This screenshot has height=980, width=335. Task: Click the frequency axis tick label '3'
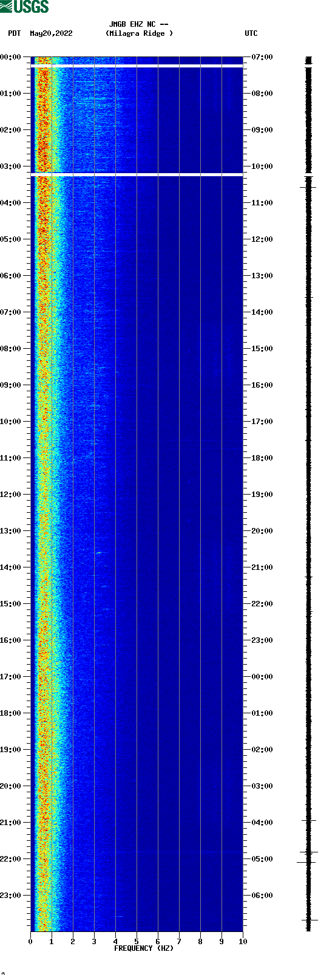coord(94,942)
